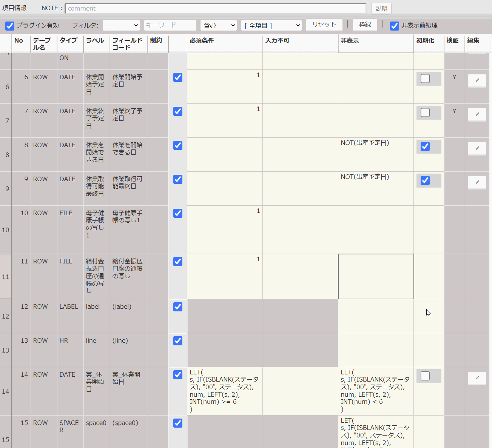Click the edit pencil icon for 休業取得可能最終日
Image resolution: width=492 pixels, height=448 pixels.
pos(477,182)
